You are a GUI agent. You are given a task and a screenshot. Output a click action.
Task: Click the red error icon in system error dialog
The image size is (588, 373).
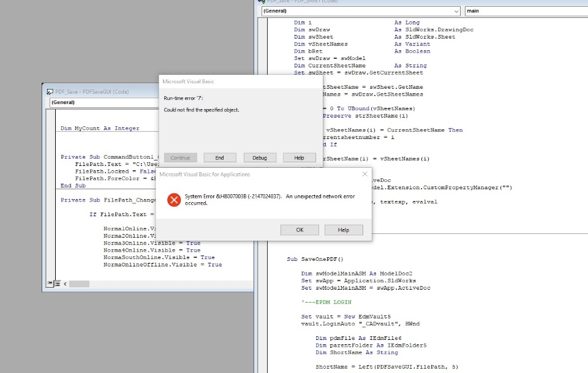pyautogui.click(x=174, y=200)
